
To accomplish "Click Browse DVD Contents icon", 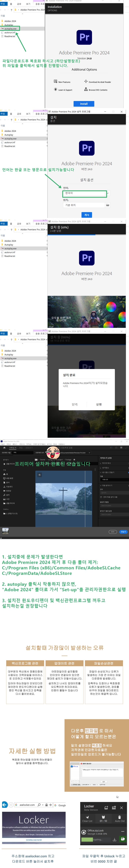I will click(86, 90).
